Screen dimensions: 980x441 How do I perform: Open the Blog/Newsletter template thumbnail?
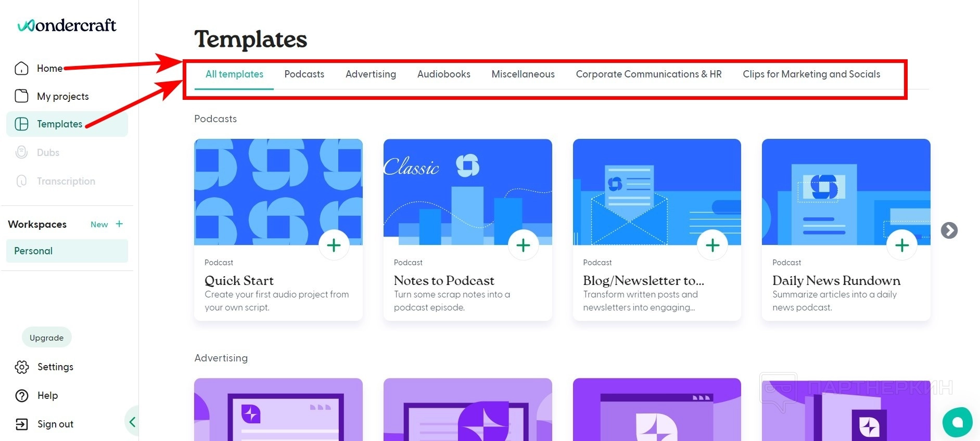coord(657,192)
